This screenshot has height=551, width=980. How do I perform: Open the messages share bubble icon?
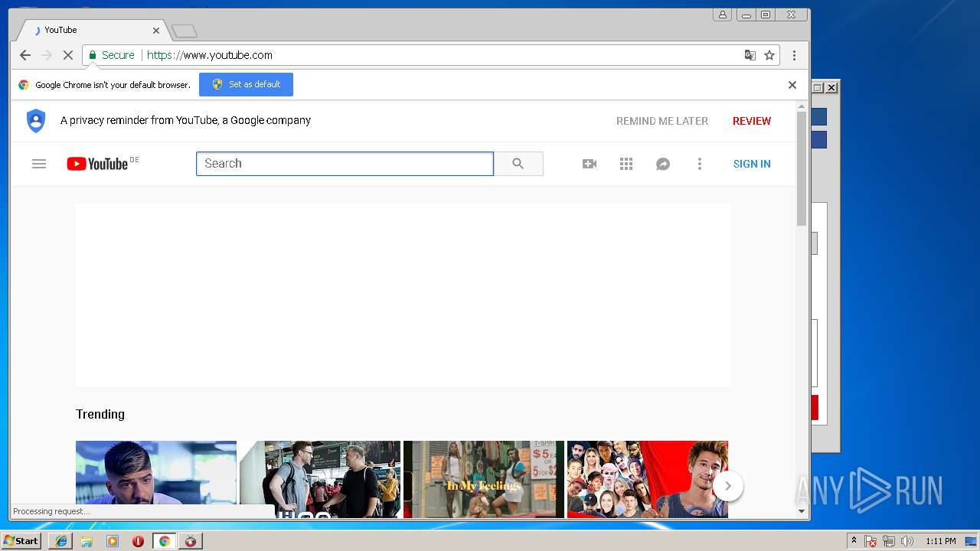(663, 164)
